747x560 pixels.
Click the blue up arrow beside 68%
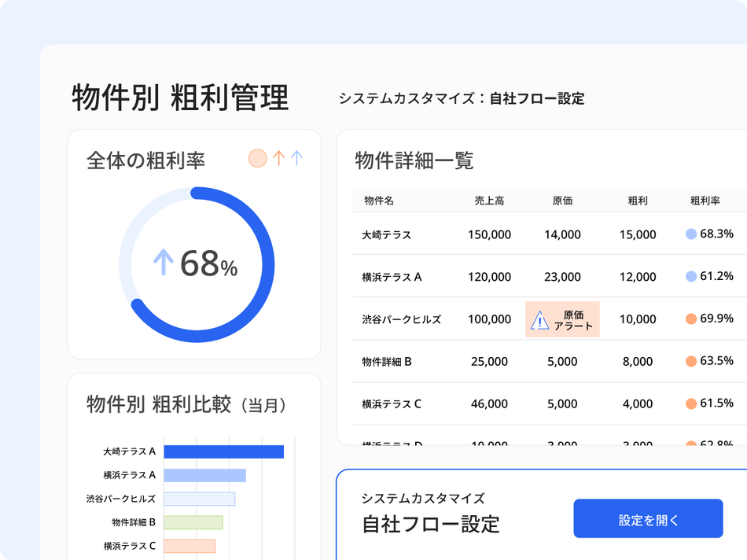coord(163,262)
